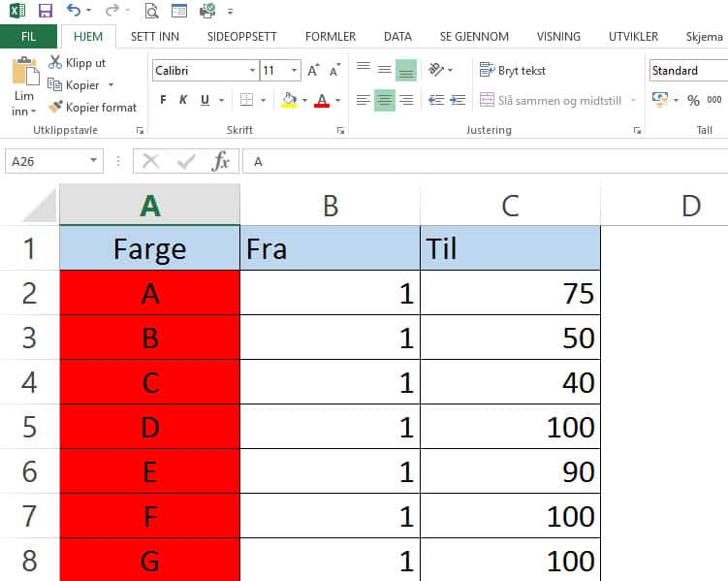Switch to the UTVIKLER tab
Viewport: 728px width, 581px height.
point(633,36)
